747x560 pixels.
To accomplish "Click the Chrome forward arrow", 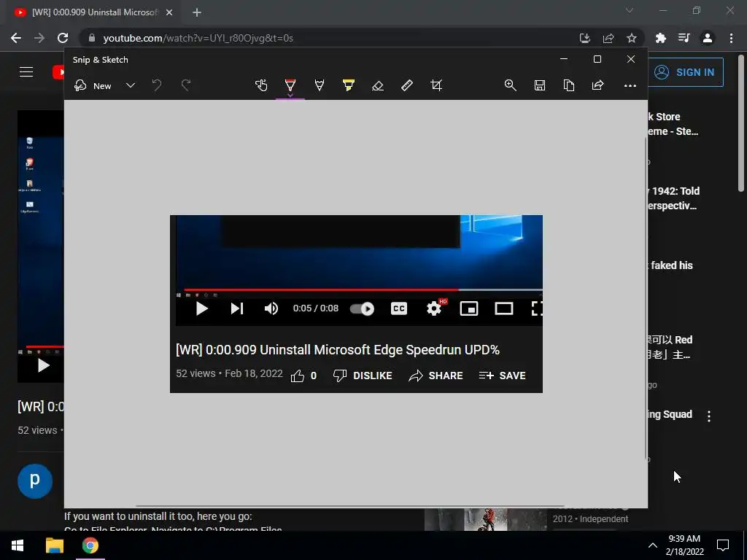I will point(39,38).
